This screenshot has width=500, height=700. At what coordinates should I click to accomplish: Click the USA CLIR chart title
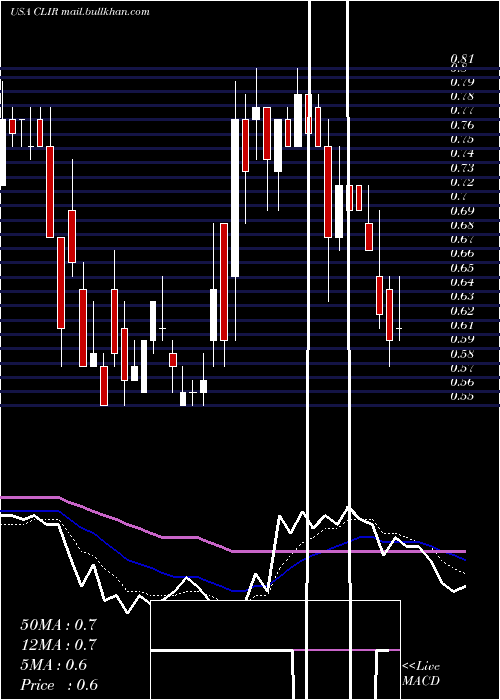80,12
